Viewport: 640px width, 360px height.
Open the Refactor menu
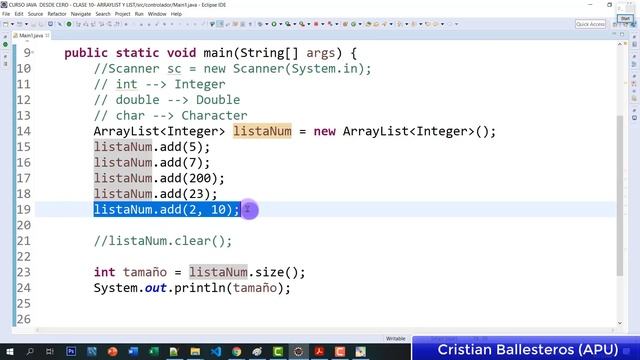click(57, 14)
